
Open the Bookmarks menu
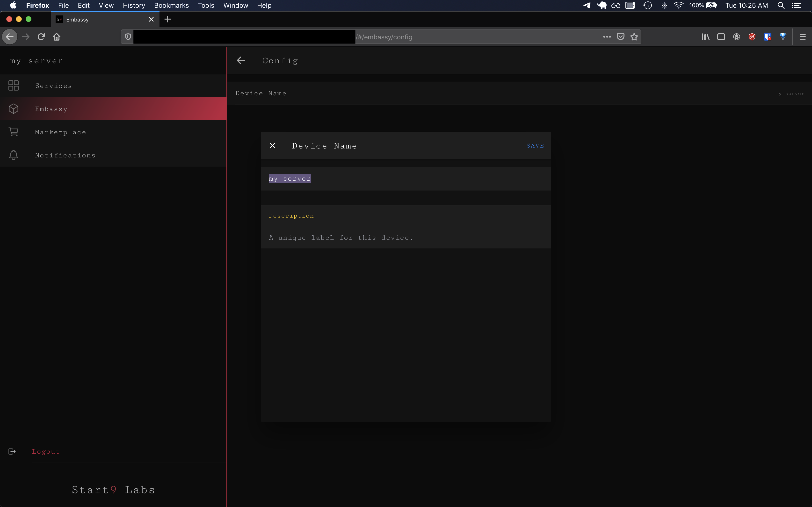click(171, 5)
